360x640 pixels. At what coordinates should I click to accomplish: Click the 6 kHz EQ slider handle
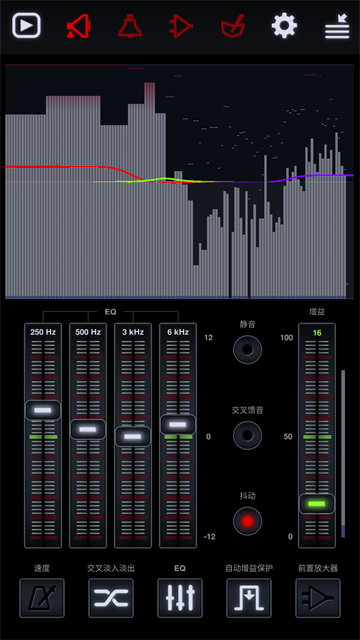pos(178,424)
